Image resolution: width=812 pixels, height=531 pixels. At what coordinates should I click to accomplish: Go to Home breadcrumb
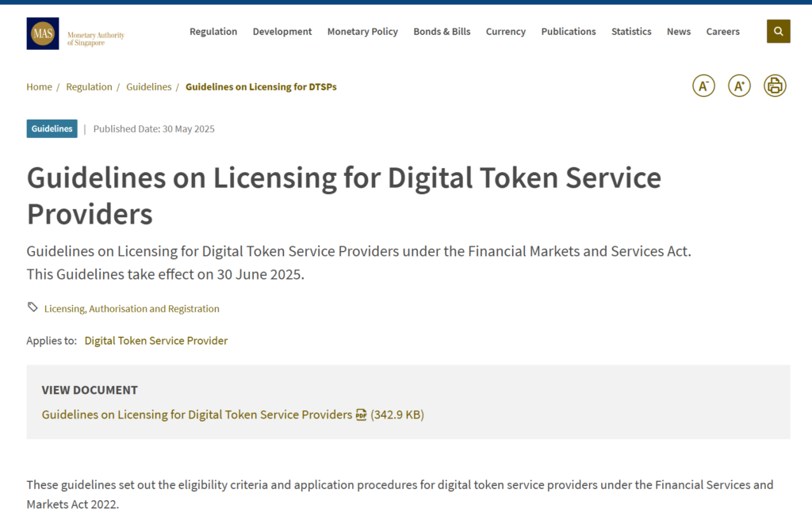[40, 87]
